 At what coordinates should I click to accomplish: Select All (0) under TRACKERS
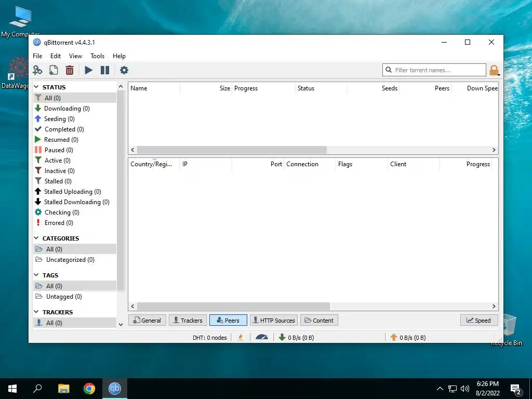(75, 323)
